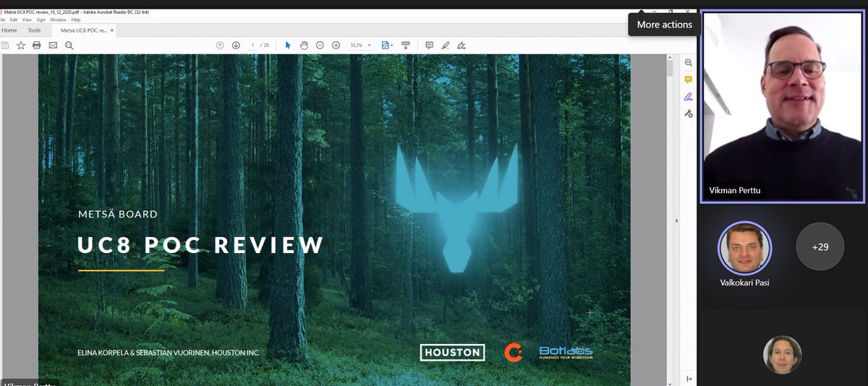868x386 pixels.
Task: Click the Botlabs logo on the slide
Action: (566, 353)
